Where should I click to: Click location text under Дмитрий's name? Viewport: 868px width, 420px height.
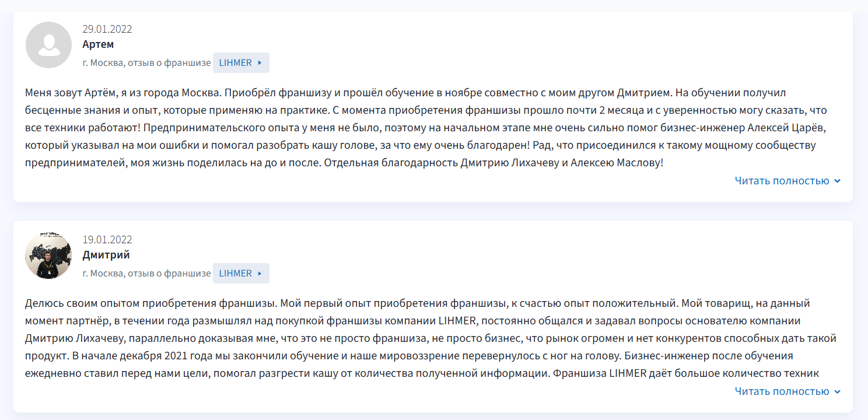click(x=146, y=274)
